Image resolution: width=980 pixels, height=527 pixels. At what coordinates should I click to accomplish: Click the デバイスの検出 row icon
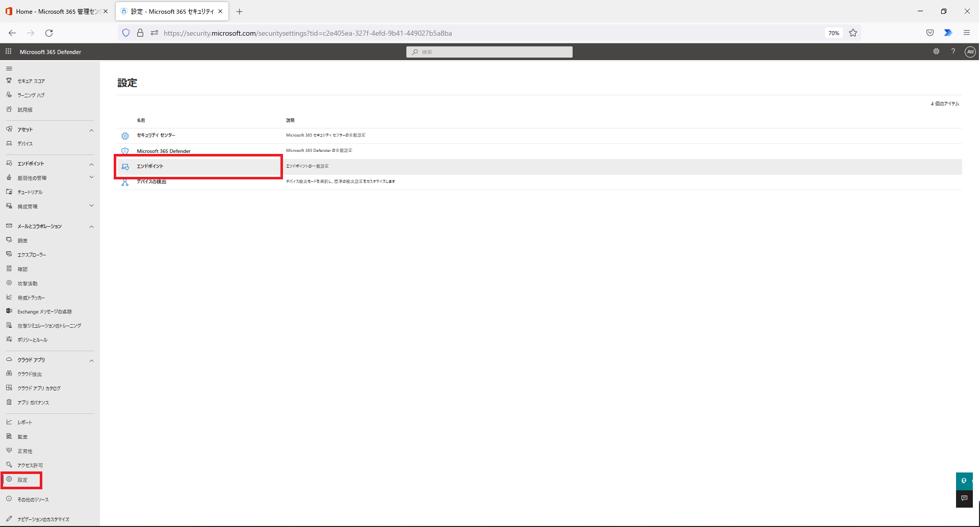[125, 182]
